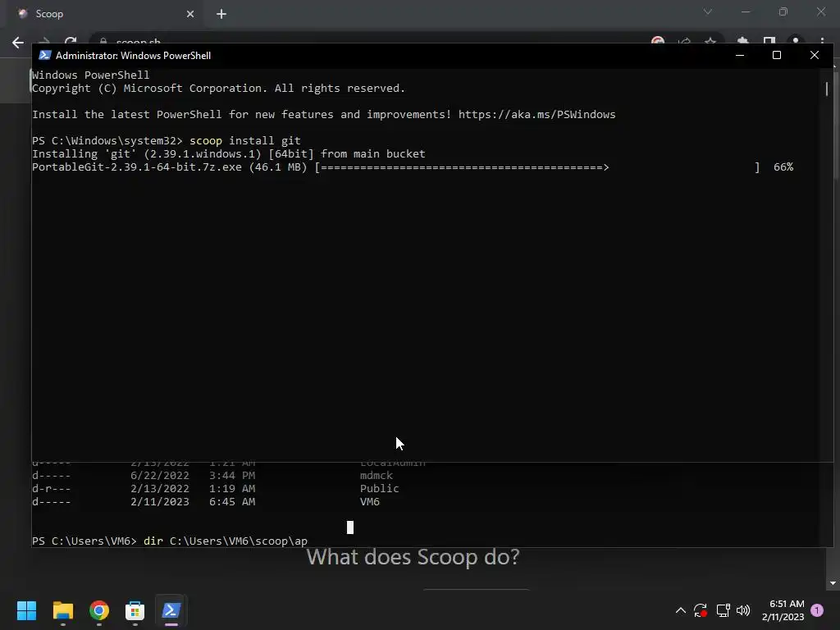
Task: Show hidden system tray icons
Action: tap(680, 610)
